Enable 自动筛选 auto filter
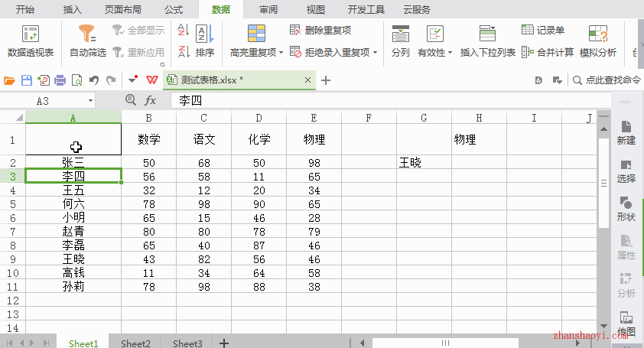Viewport: 644px width, 348px height. point(87,41)
